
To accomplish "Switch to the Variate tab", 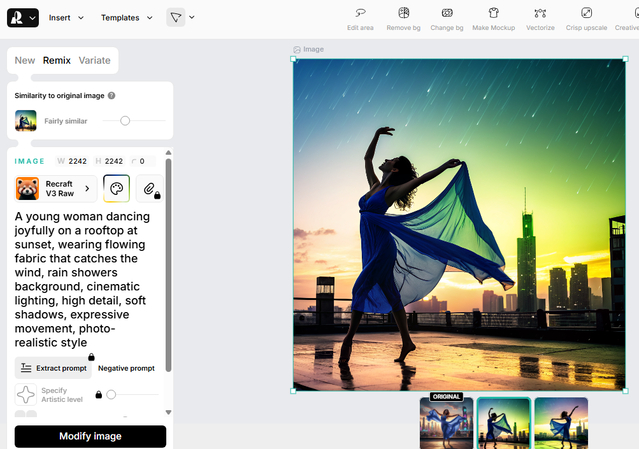I will [95, 60].
